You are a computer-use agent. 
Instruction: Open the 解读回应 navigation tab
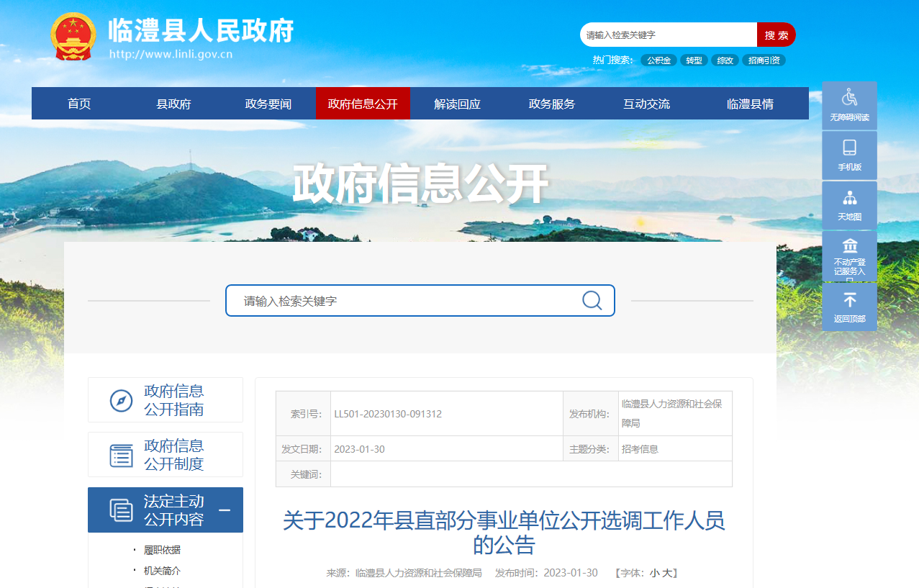pyautogui.click(x=457, y=104)
